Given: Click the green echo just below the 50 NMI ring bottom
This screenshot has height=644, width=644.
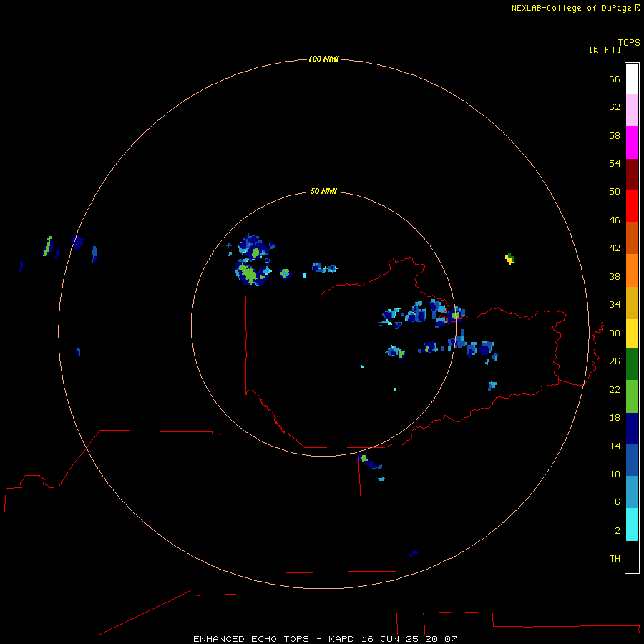Looking at the screenshot, I should (x=364, y=458).
